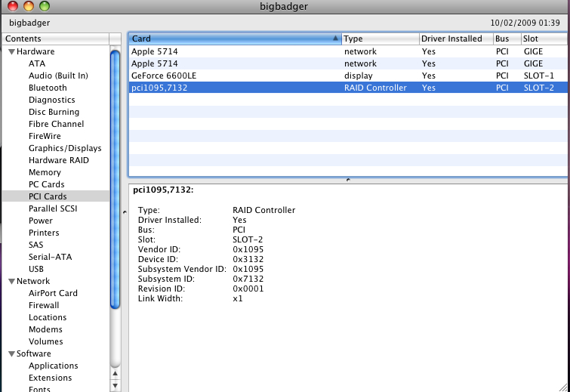Show Locations under Network
Screen dimensions: 570x392
(x=48, y=317)
